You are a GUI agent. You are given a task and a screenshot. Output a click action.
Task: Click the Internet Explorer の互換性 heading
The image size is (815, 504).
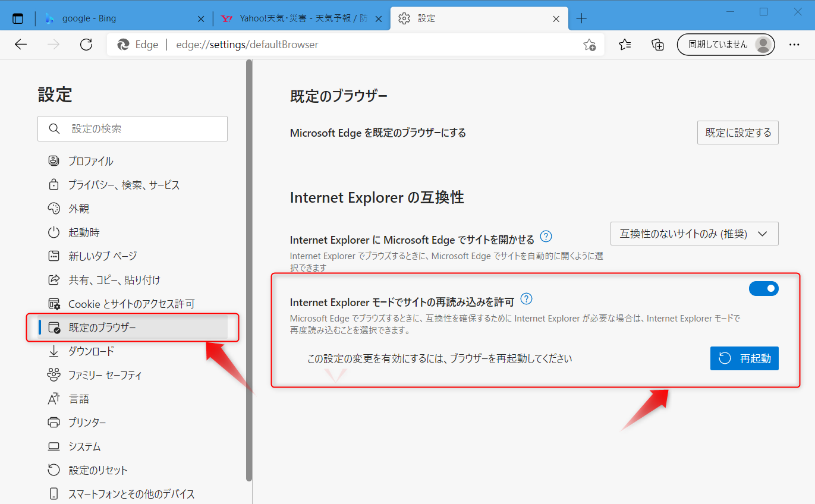(x=377, y=197)
